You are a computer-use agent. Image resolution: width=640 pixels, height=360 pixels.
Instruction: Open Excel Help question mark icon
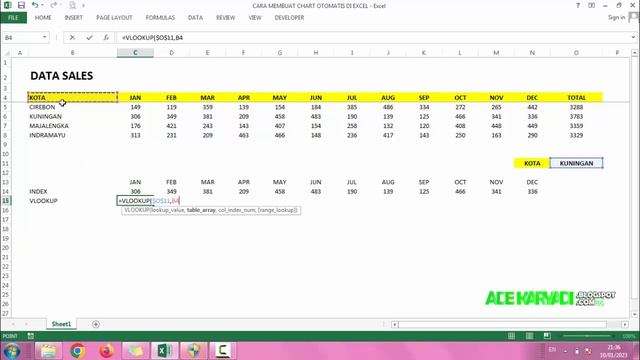[x=578, y=5]
